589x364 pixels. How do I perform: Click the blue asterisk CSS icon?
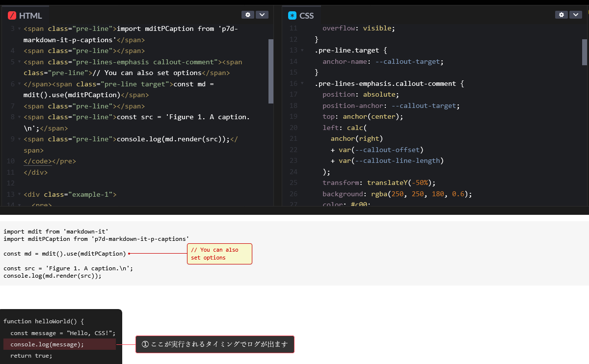[293, 16]
